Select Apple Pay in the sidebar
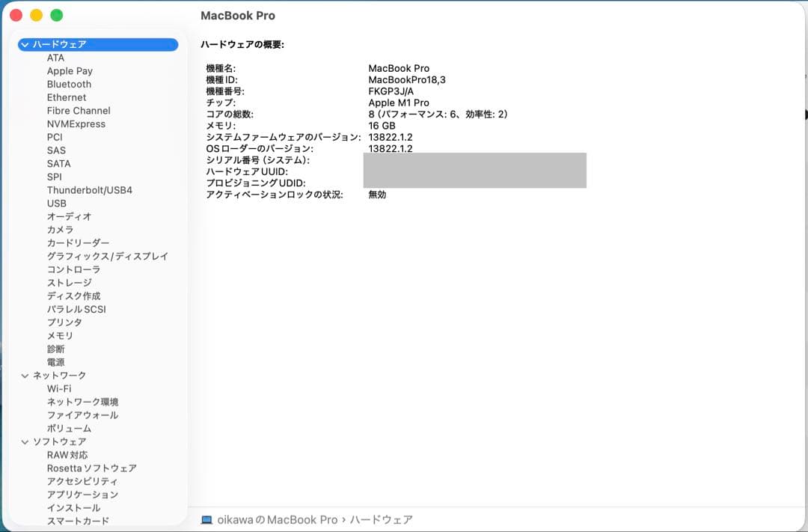This screenshot has width=808, height=532. [70, 70]
